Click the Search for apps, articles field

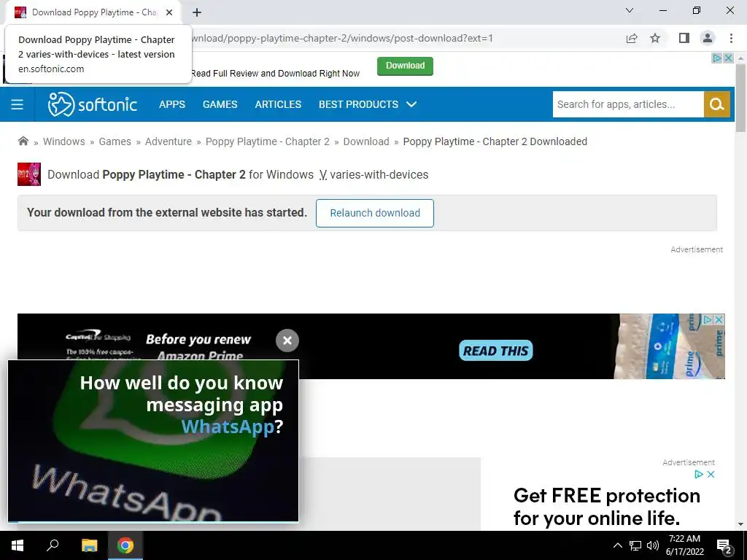[x=628, y=104]
